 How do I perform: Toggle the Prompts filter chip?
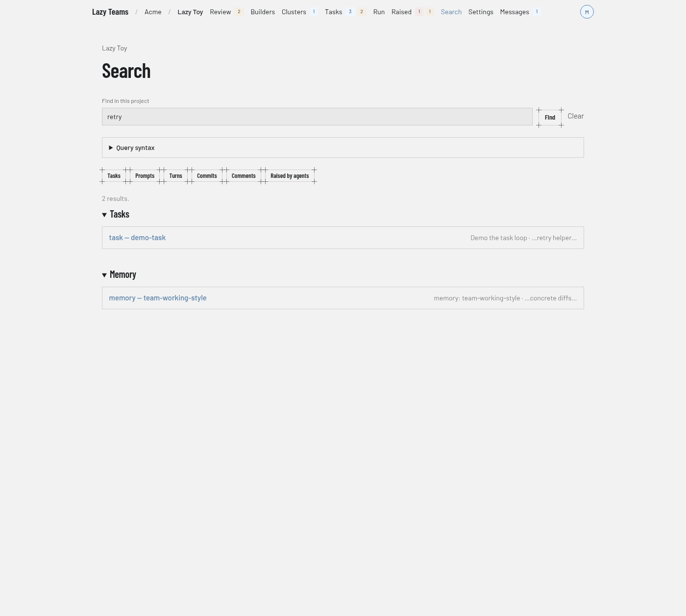coord(145,176)
